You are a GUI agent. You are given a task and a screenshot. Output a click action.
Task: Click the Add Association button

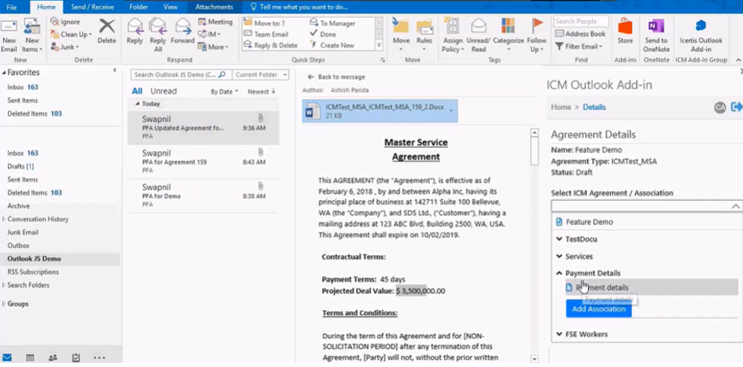598,309
